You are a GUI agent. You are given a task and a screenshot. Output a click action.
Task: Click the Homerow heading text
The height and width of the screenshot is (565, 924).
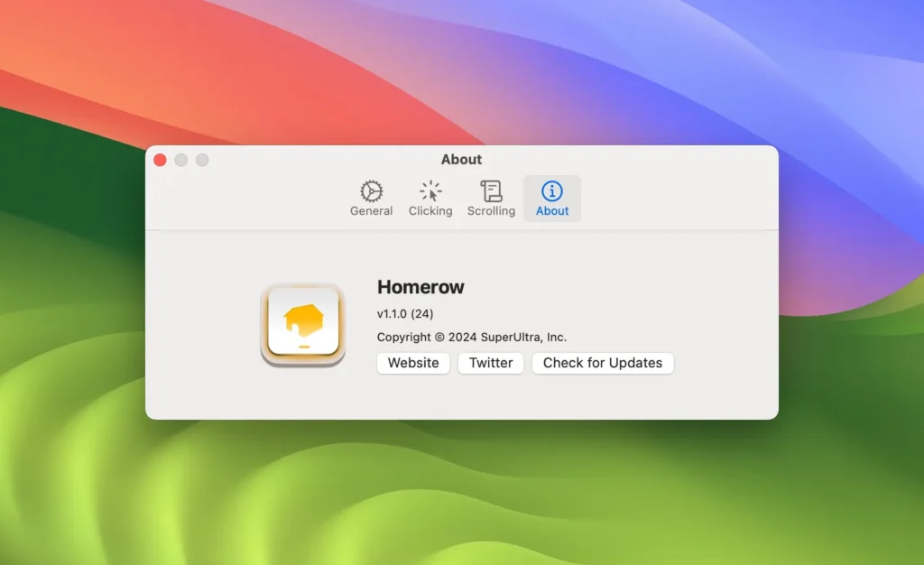point(420,287)
